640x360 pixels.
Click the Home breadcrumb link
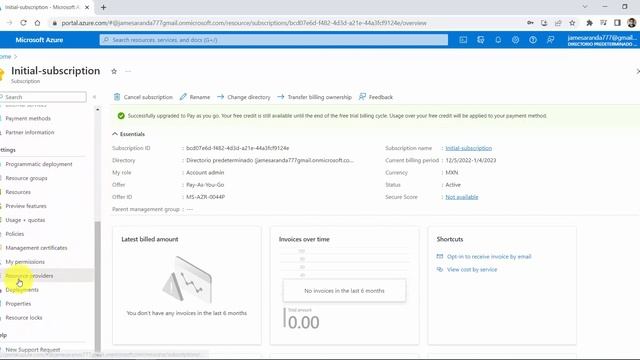coord(5,56)
